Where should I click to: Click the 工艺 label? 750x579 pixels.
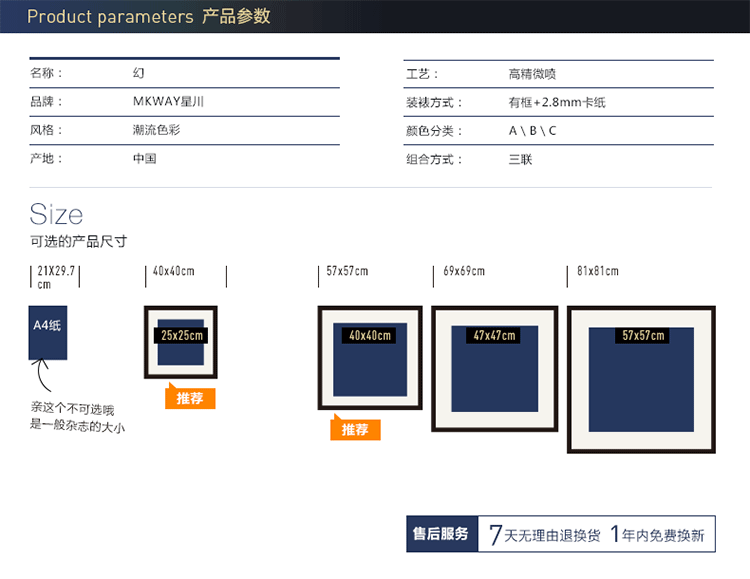[422, 74]
